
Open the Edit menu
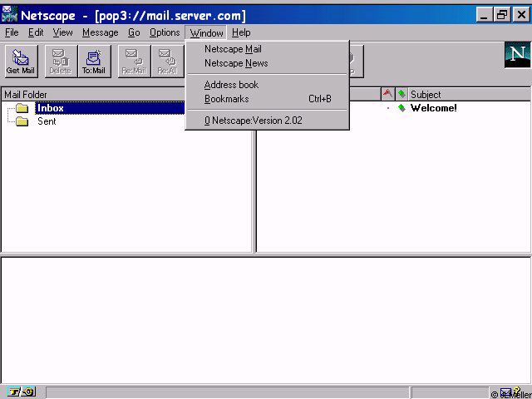(36, 32)
